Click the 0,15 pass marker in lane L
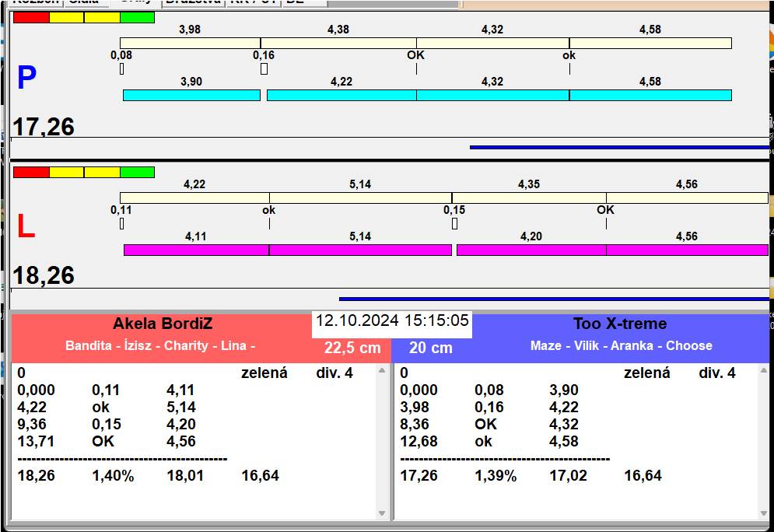 coord(454,224)
